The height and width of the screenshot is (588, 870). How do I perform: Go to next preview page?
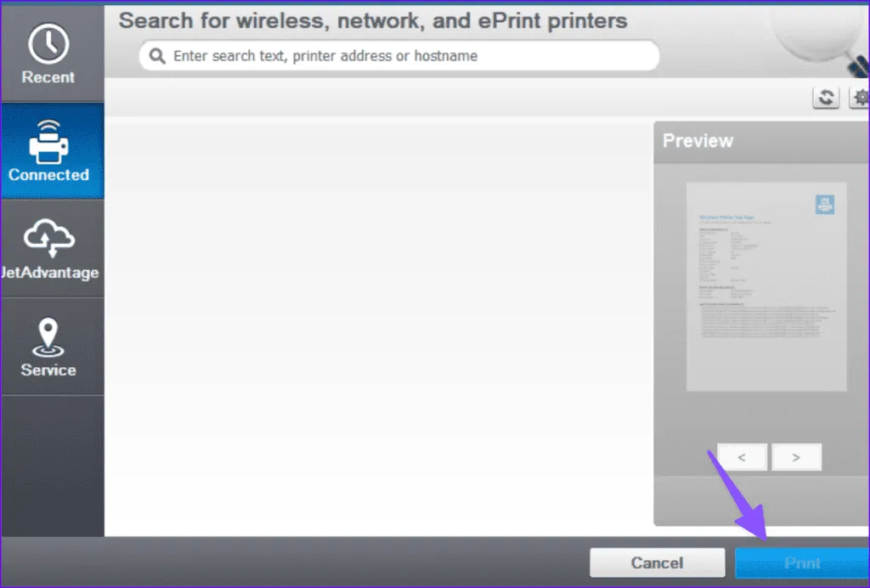[x=796, y=457]
